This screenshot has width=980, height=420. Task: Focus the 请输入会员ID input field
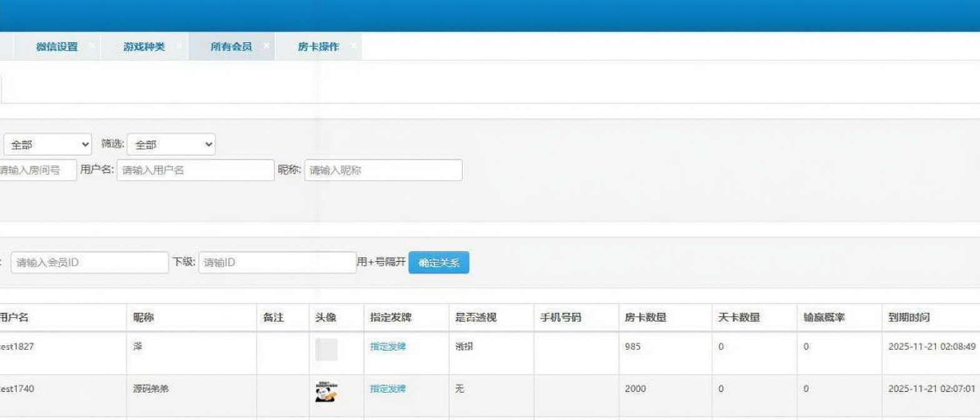pos(89,262)
